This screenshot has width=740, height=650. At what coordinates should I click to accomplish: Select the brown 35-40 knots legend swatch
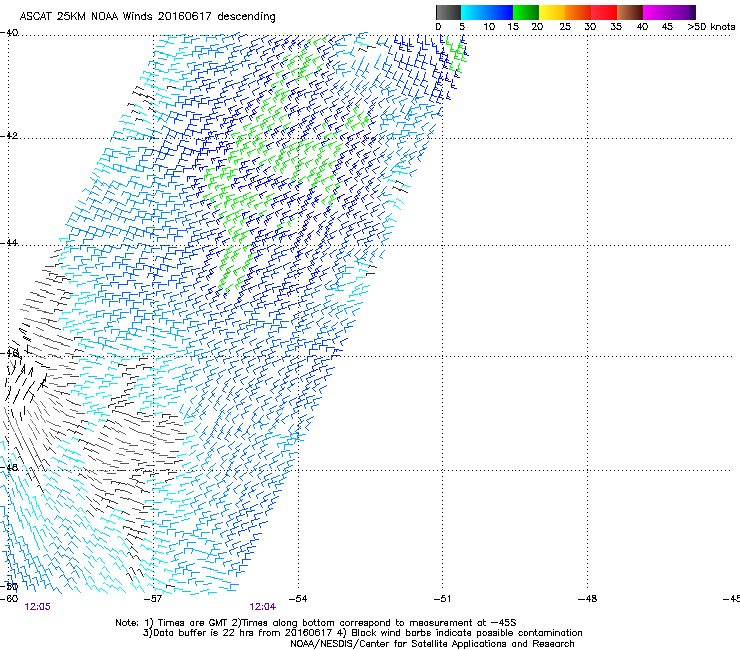point(630,12)
